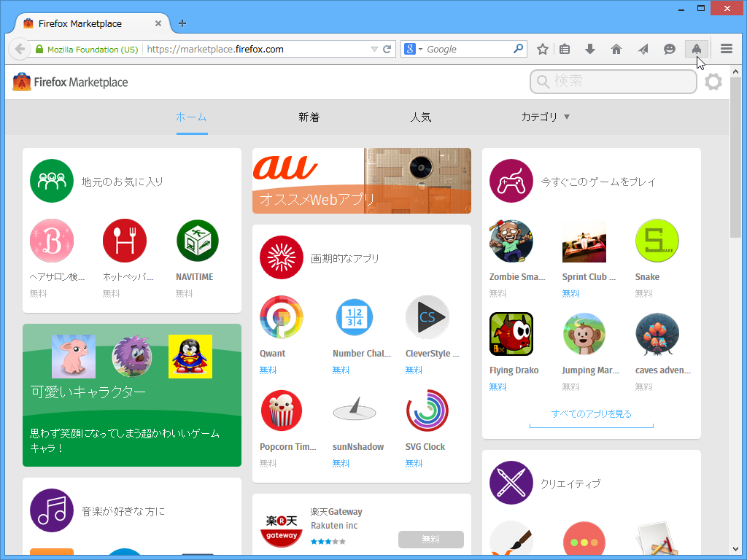Open the 楽天Gateway app title
The width and height of the screenshot is (747, 560).
336,512
